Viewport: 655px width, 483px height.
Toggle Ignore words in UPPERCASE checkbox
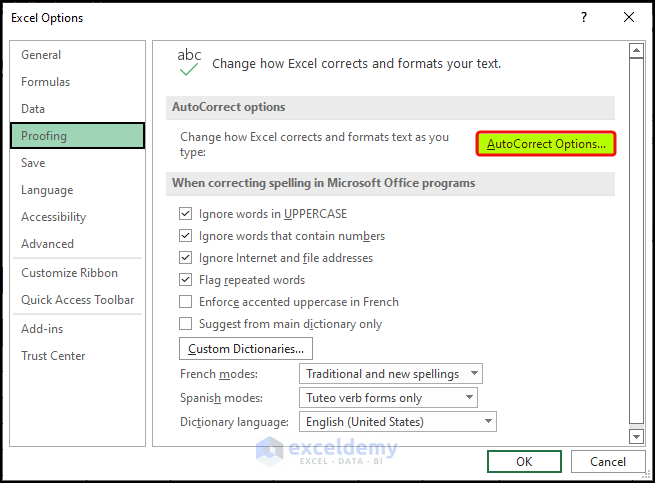pos(185,214)
